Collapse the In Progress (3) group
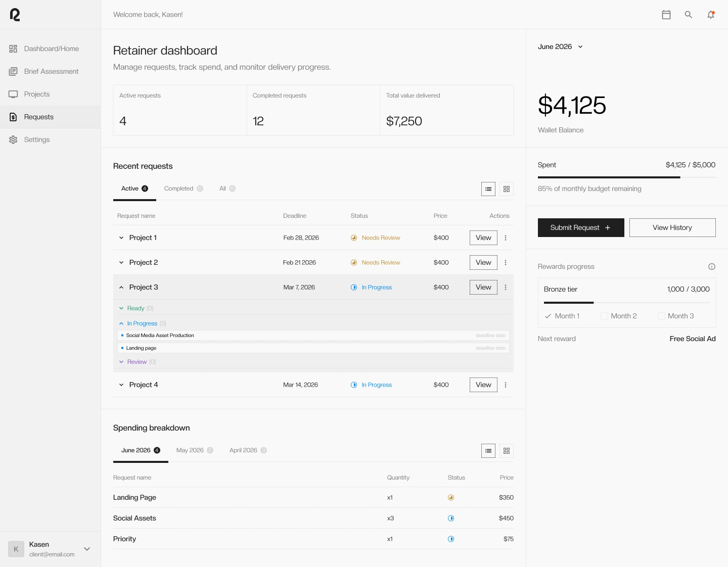This screenshot has width=728, height=567. pos(121,323)
